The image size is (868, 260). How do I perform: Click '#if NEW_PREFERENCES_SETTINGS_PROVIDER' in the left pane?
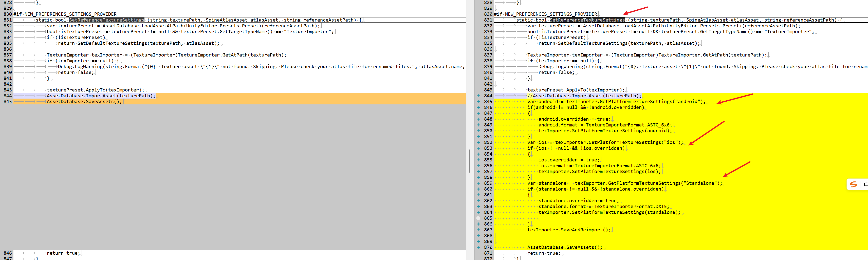pos(65,14)
